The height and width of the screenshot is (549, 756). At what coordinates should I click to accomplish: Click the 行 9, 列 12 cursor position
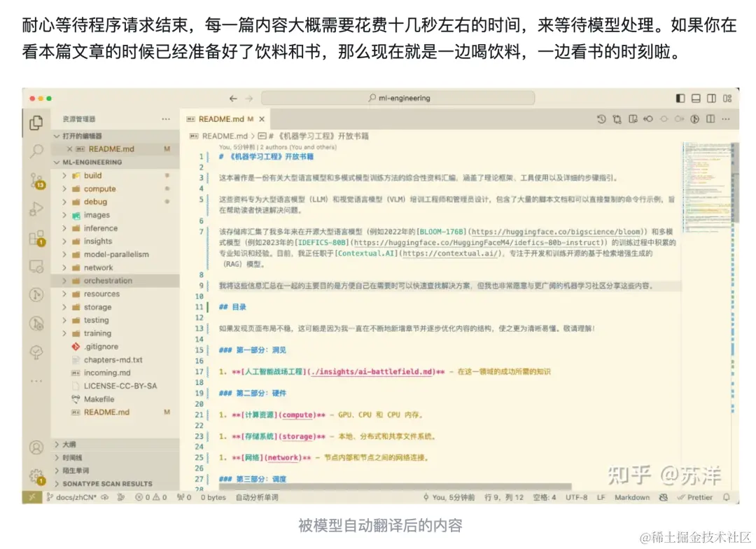504,497
